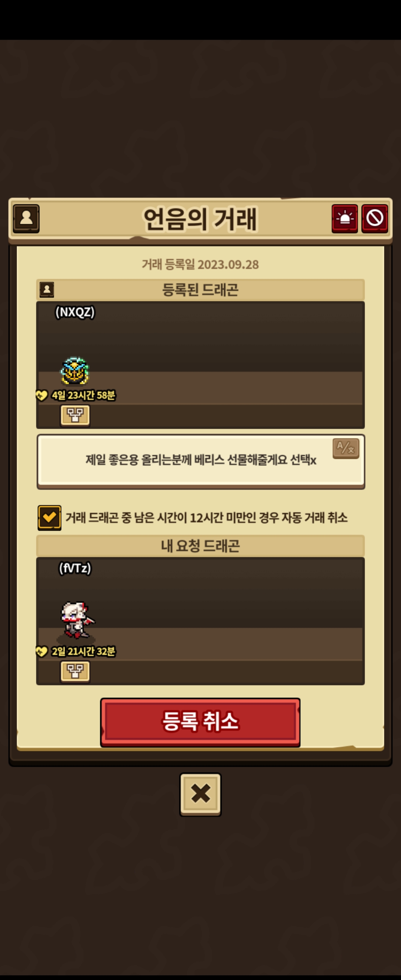Screen dimensions: 401x980
Task: Close the trade popup with X button
Action: pyautogui.click(x=200, y=794)
